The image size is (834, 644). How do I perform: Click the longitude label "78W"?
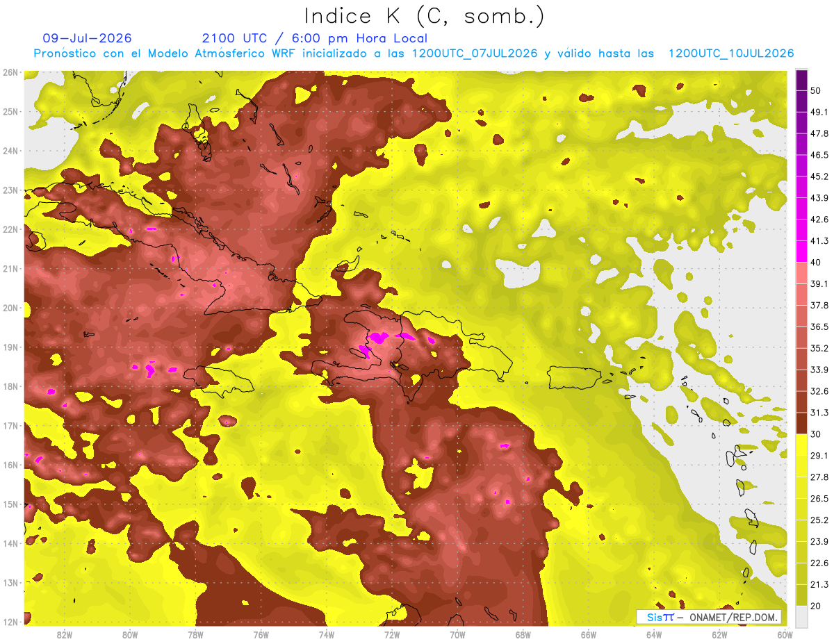coord(195,634)
